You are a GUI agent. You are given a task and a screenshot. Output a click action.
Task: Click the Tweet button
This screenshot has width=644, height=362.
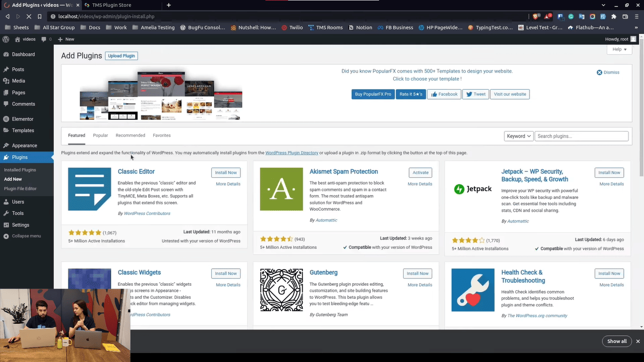[x=476, y=94]
